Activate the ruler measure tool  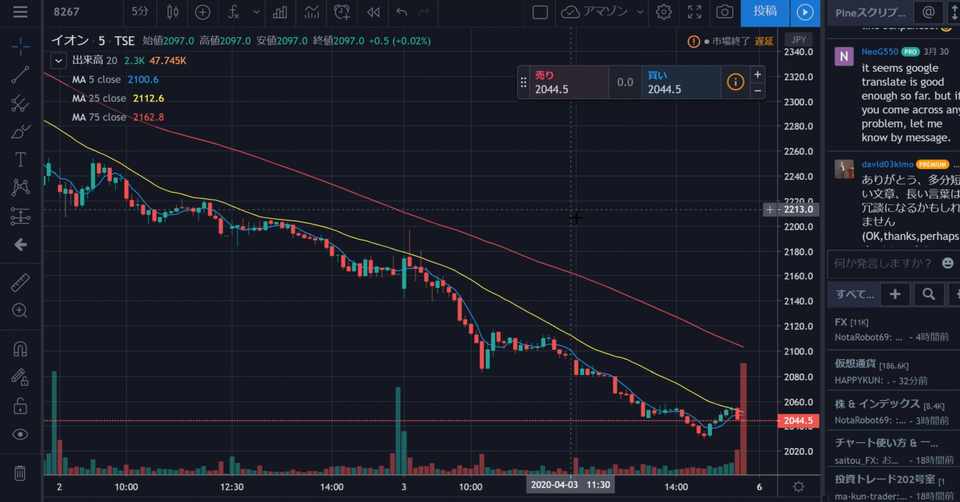20,282
